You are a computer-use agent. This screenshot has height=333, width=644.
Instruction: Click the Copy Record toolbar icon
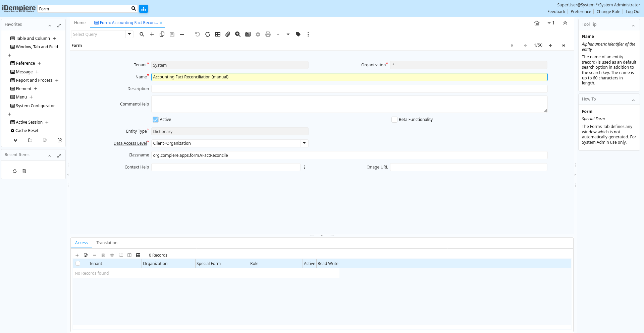[x=162, y=34]
